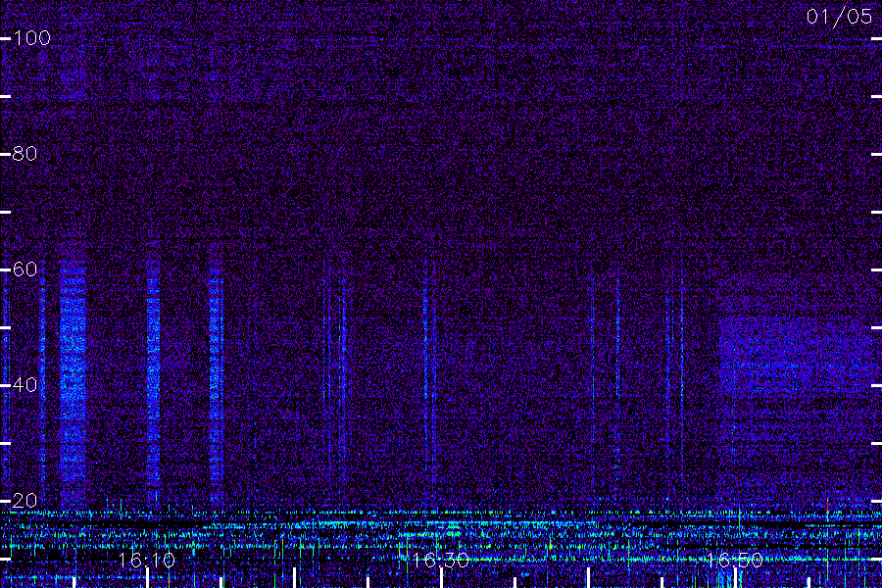Click the 16:10 time label
The image size is (882, 588).
point(147,561)
